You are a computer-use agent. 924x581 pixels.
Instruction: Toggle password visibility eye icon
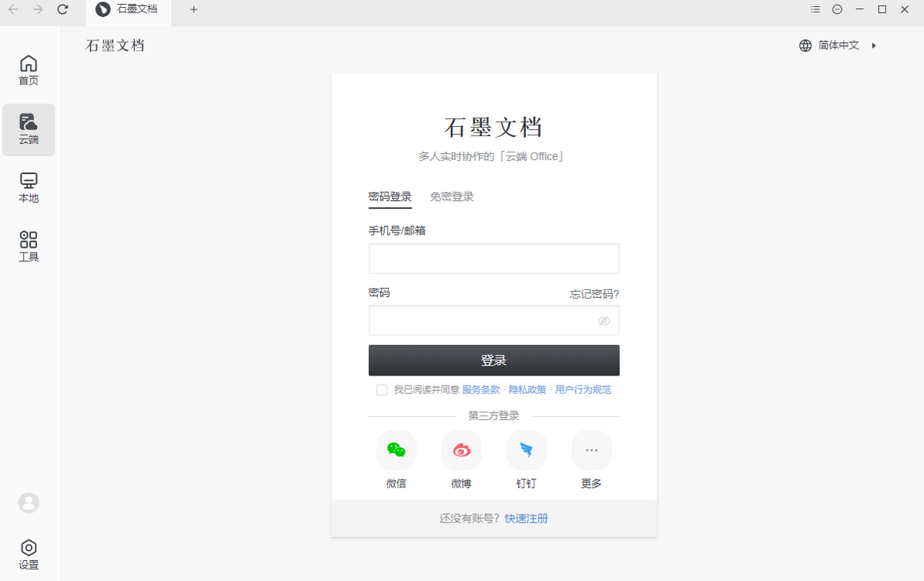pyautogui.click(x=604, y=321)
